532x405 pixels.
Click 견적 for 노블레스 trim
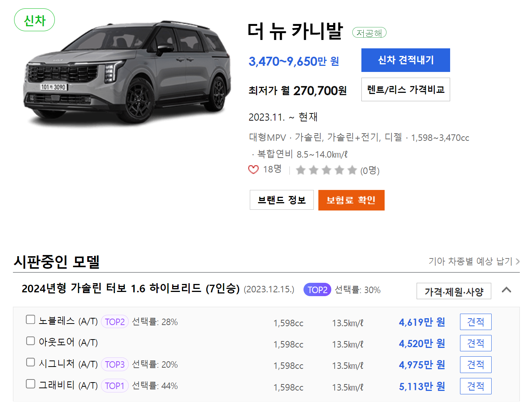coord(476,322)
